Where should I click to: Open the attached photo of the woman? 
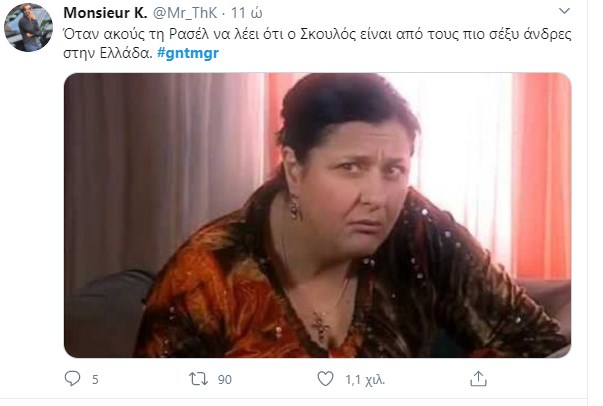(x=317, y=215)
